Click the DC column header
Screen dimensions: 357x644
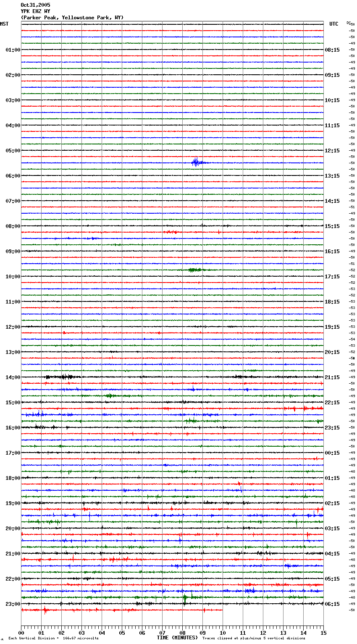349,23
